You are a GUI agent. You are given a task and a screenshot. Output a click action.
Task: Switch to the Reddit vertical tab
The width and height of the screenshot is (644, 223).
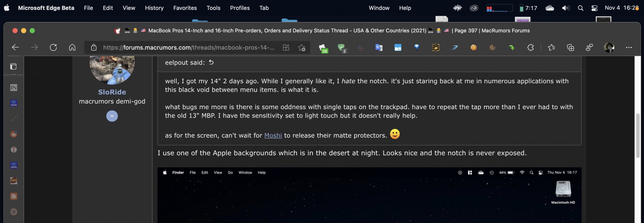[x=14, y=134]
